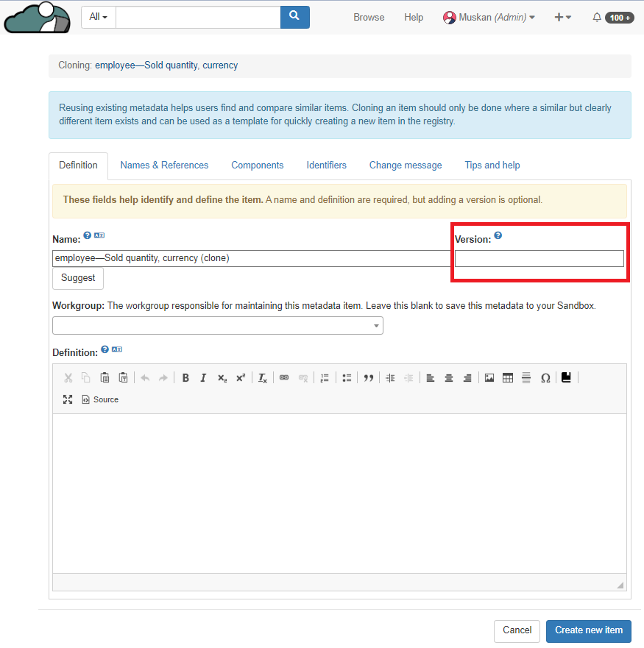Toggle bold formatting in the editor
Image resolution: width=644 pixels, height=648 pixels.
[x=185, y=378]
